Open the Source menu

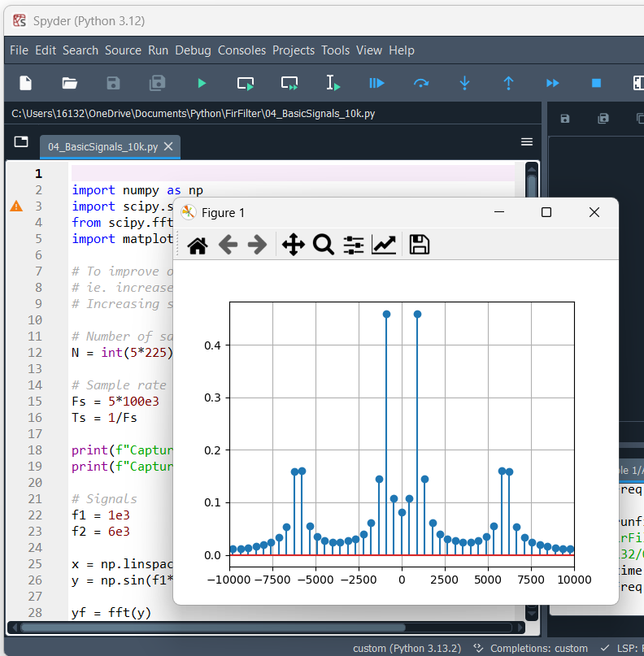click(x=123, y=50)
